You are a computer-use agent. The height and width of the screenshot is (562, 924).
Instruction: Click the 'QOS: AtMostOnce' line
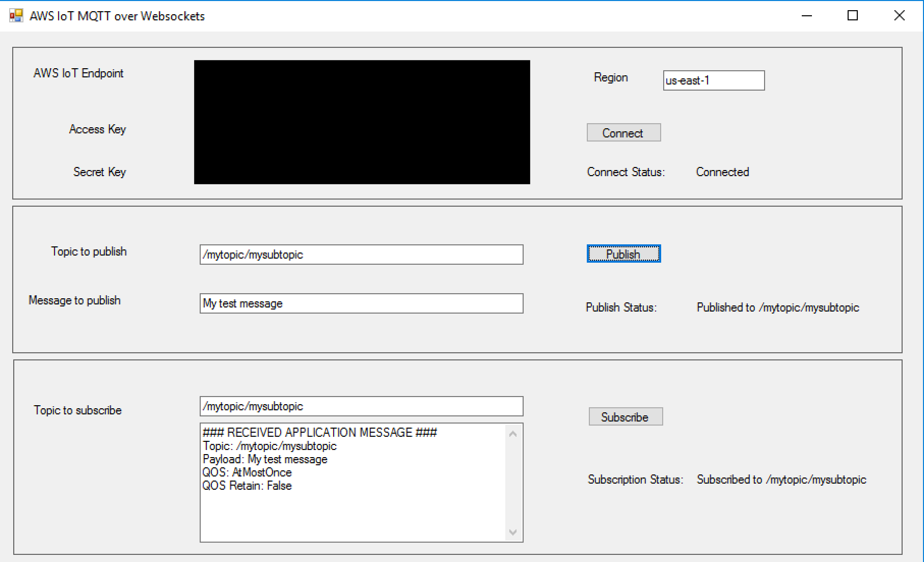[247, 472]
